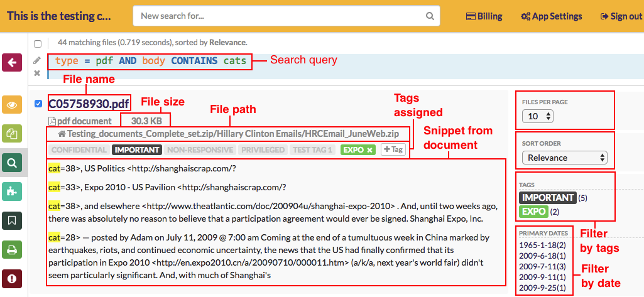Click the 'Relevance' sort label in results summary

coord(227,42)
